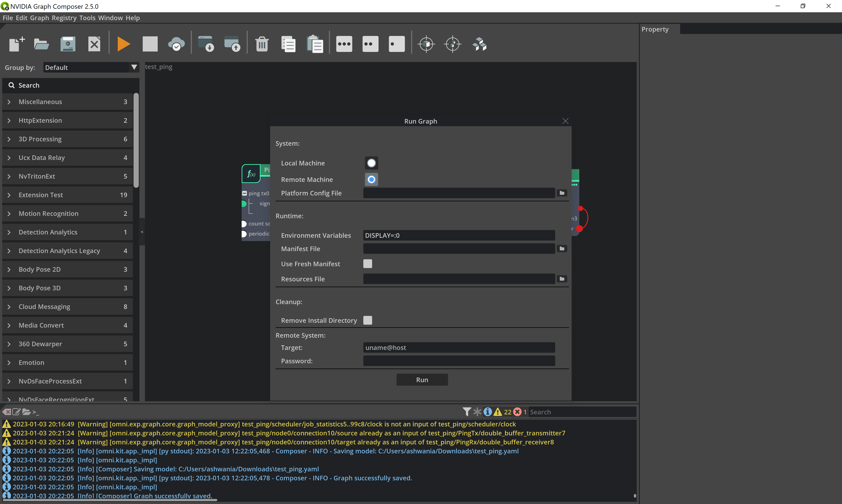
Task: Paste using the clipboard icon
Action: click(315, 44)
